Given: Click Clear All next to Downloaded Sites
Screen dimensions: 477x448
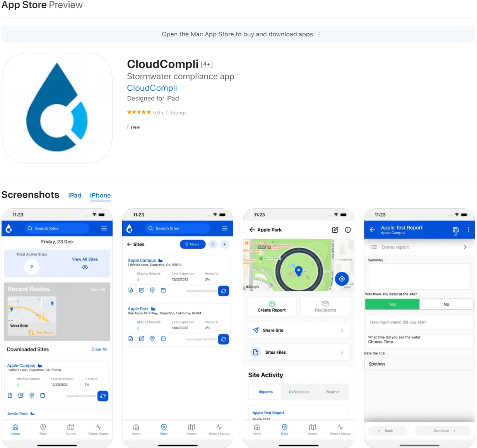Looking at the screenshot, I should (x=99, y=349).
